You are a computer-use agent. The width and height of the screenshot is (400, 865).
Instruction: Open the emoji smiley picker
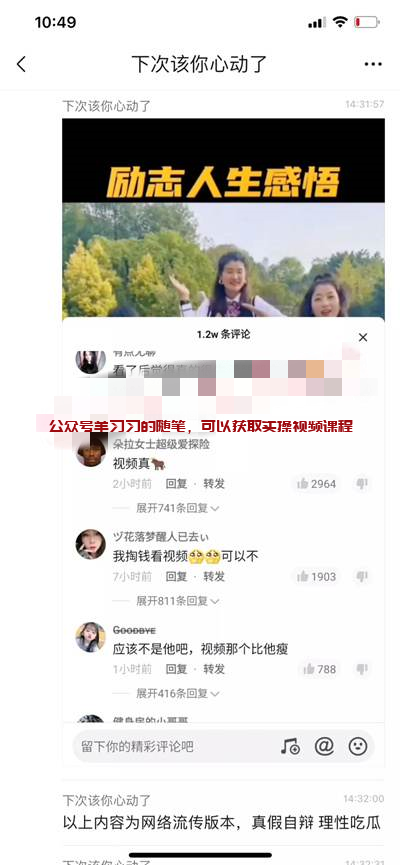pyautogui.click(x=358, y=746)
